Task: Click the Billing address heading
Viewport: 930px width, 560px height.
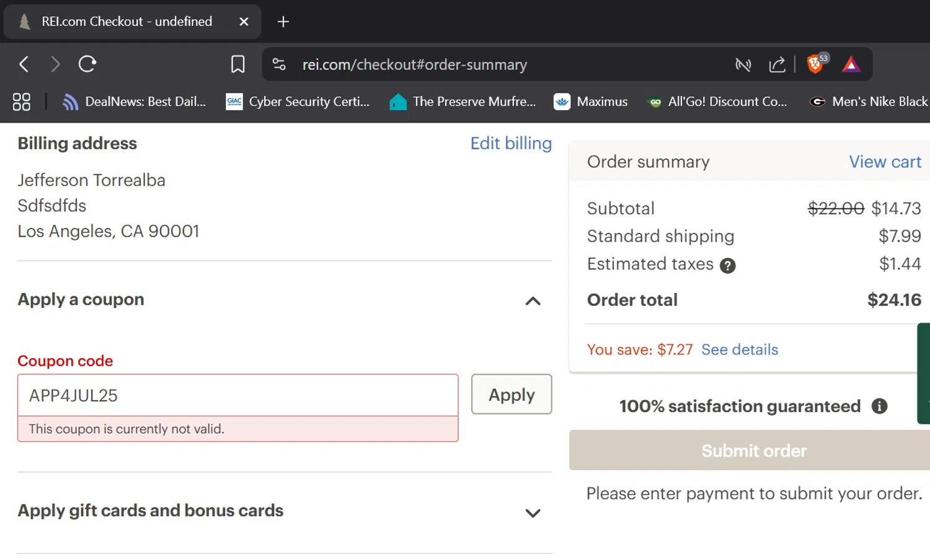Action: [77, 143]
